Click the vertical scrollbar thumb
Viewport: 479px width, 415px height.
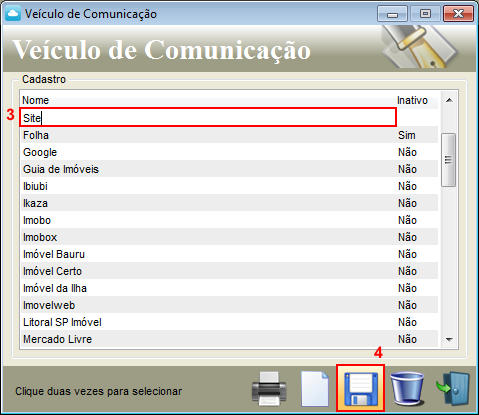point(449,160)
